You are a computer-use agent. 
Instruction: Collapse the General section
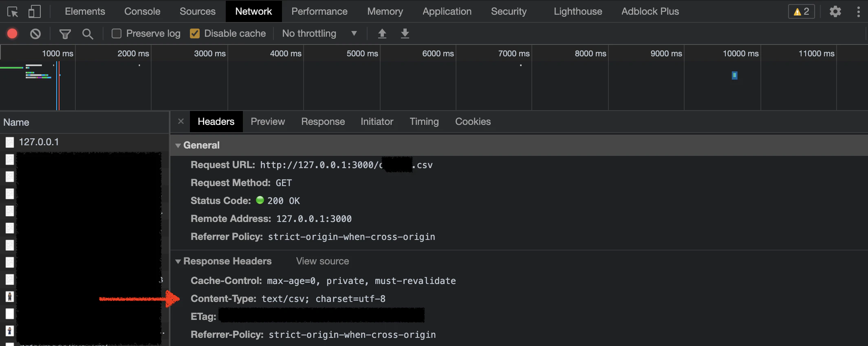coord(178,145)
